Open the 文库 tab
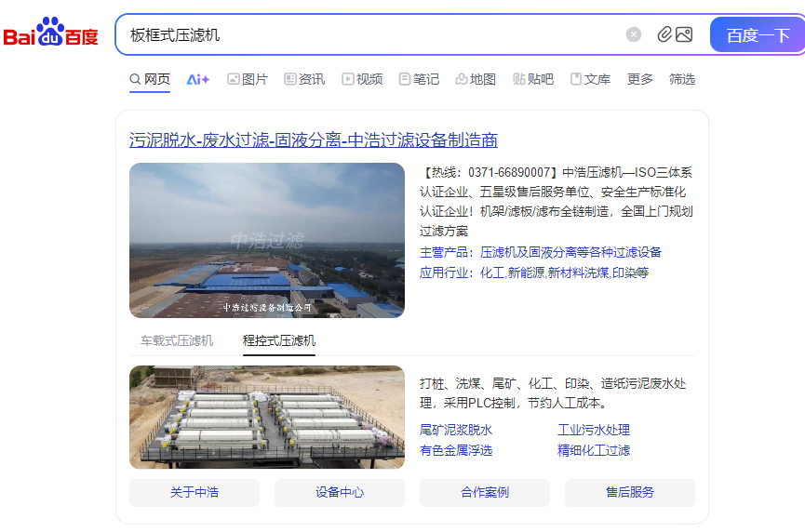This screenshot has height=532, width=805. click(590, 79)
